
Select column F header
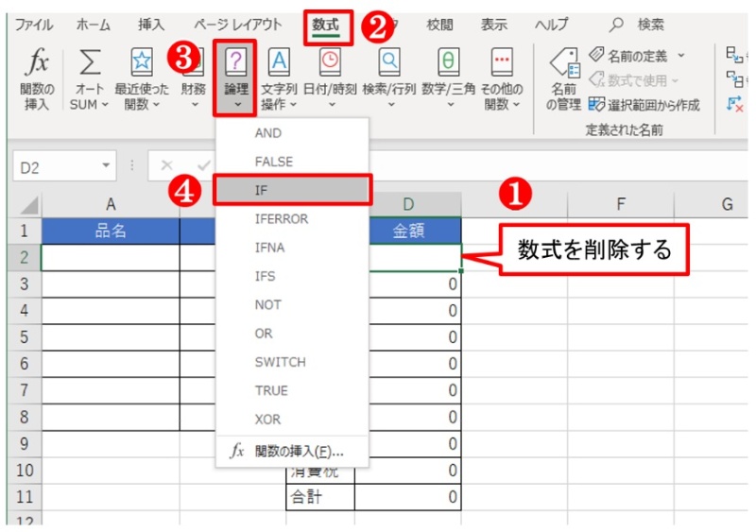click(621, 204)
